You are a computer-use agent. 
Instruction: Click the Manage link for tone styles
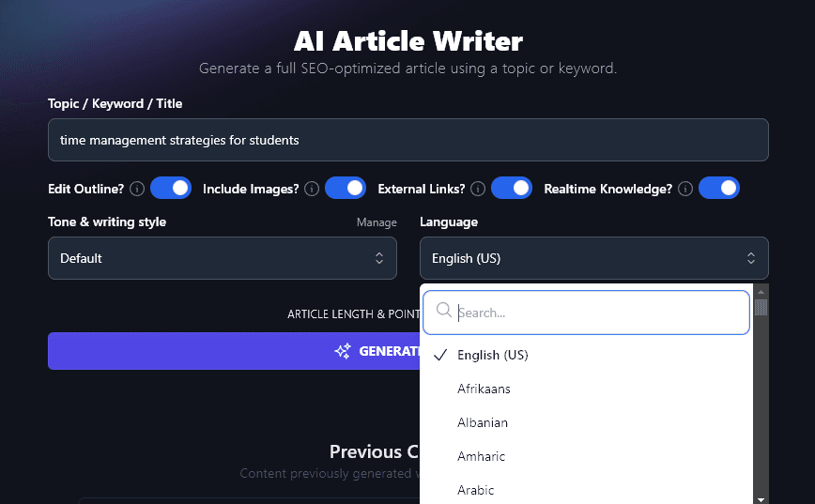pyautogui.click(x=377, y=222)
